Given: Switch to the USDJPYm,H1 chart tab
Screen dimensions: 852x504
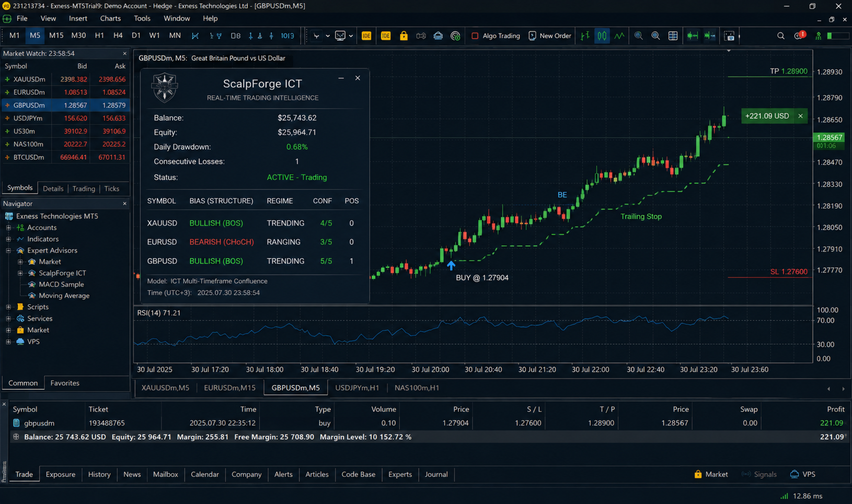Looking at the screenshot, I should 357,388.
